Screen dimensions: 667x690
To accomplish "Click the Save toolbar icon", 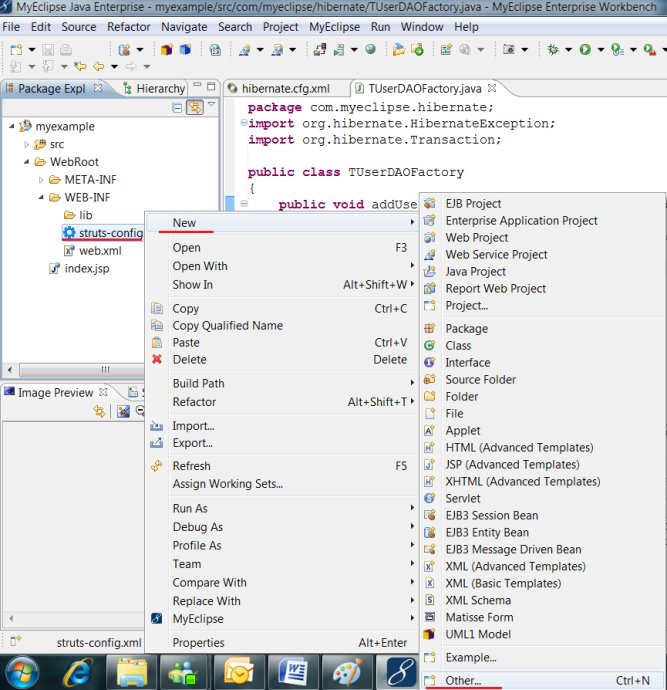I will [x=48, y=49].
